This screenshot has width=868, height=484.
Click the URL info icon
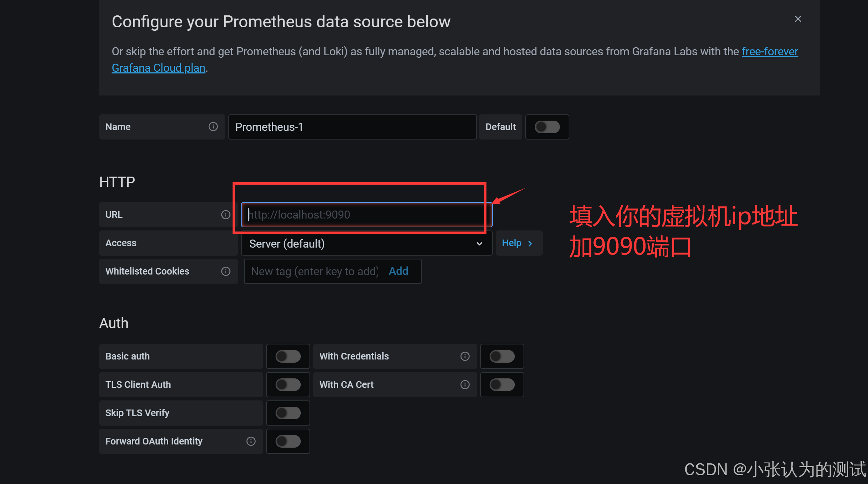pos(226,214)
